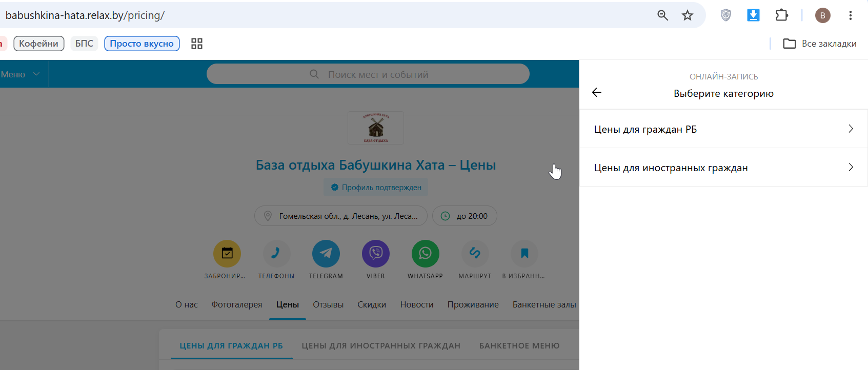This screenshot has width=868, height=370.
Task: Select the ЦЕНЫ ДЛЯ ИНОСТРАННЫХ ГРАЖДАН sub-tab
Action: tap(381, 346)
